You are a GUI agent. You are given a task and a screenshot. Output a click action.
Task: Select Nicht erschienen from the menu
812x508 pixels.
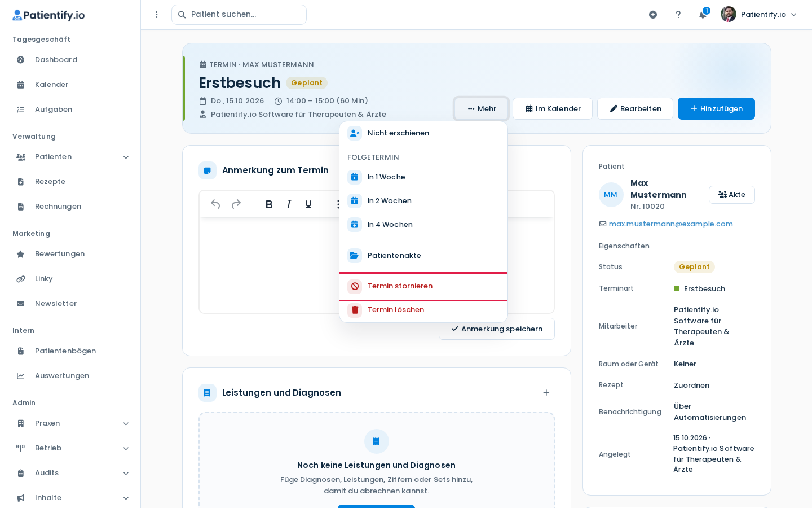coord(423,133)
